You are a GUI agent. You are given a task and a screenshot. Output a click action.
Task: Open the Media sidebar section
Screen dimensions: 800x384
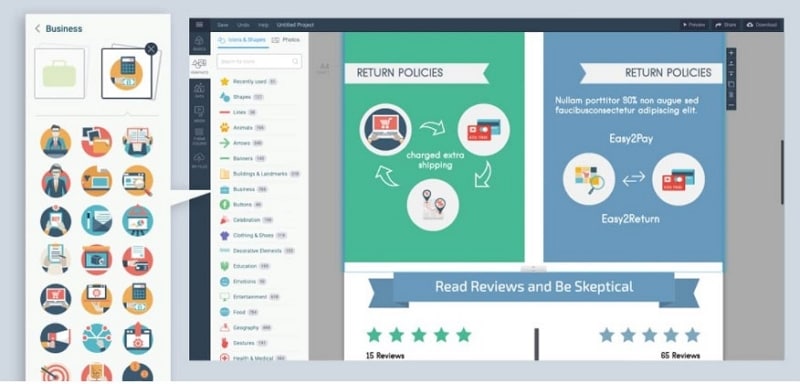tap(199, 114)
